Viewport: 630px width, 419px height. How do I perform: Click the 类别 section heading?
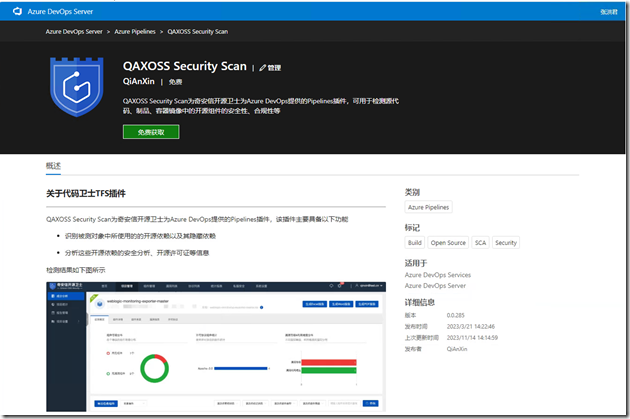tap(412, 192)
